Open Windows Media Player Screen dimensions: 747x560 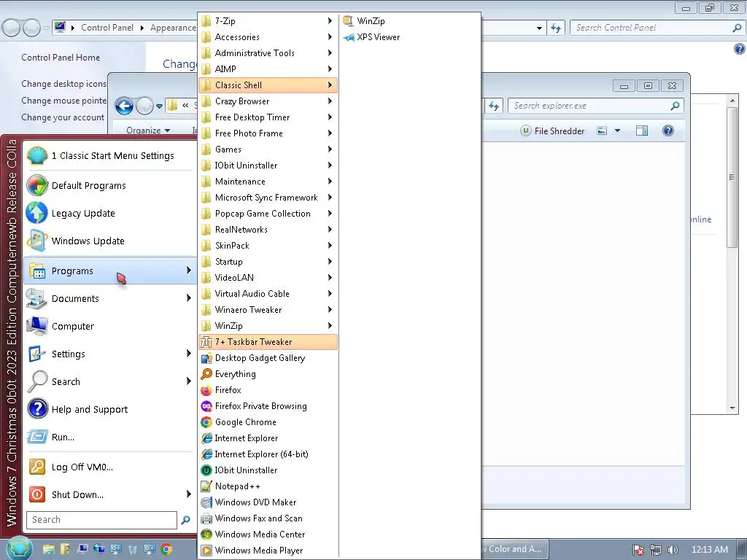point(268,551)
